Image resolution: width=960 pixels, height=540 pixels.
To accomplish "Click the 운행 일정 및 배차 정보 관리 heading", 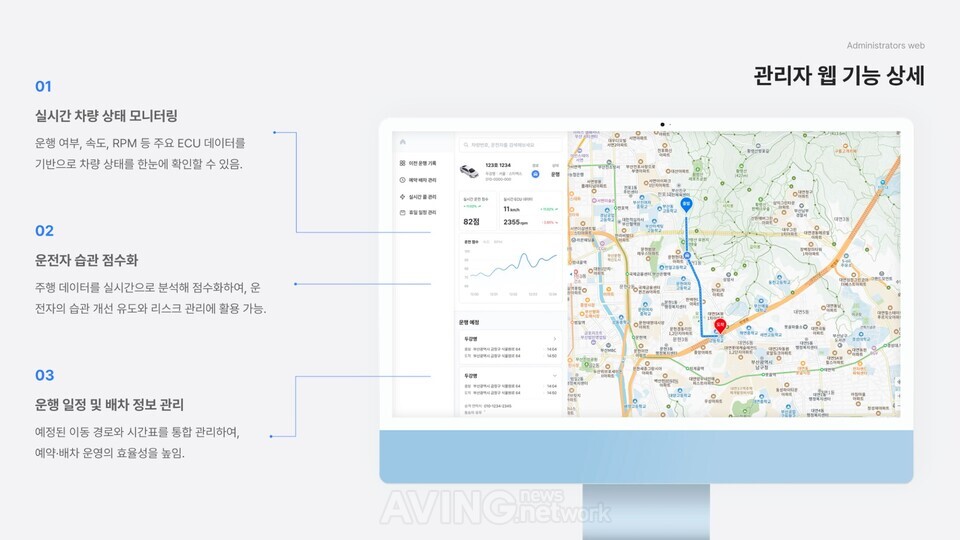I will [109, 404].
